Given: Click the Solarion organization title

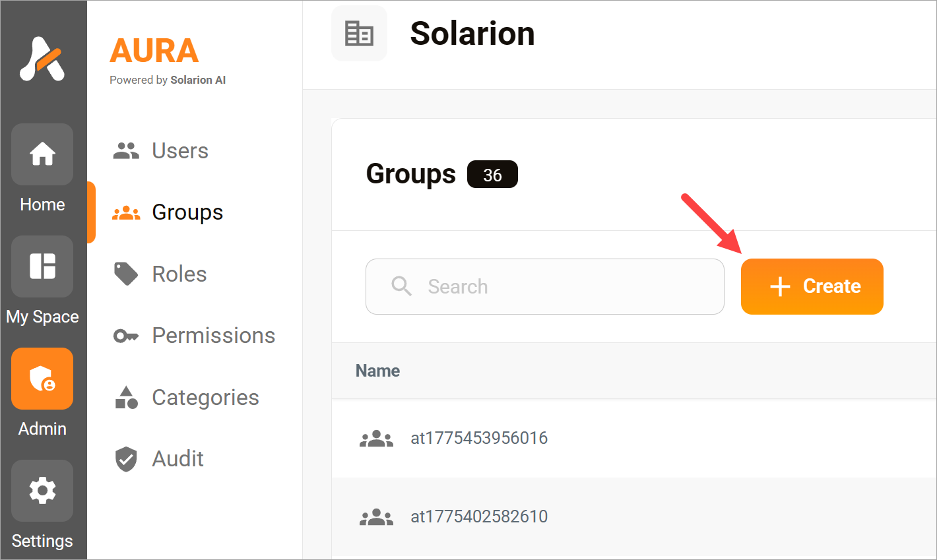Looking at the screenshot, I should click(x=472, y=34).
